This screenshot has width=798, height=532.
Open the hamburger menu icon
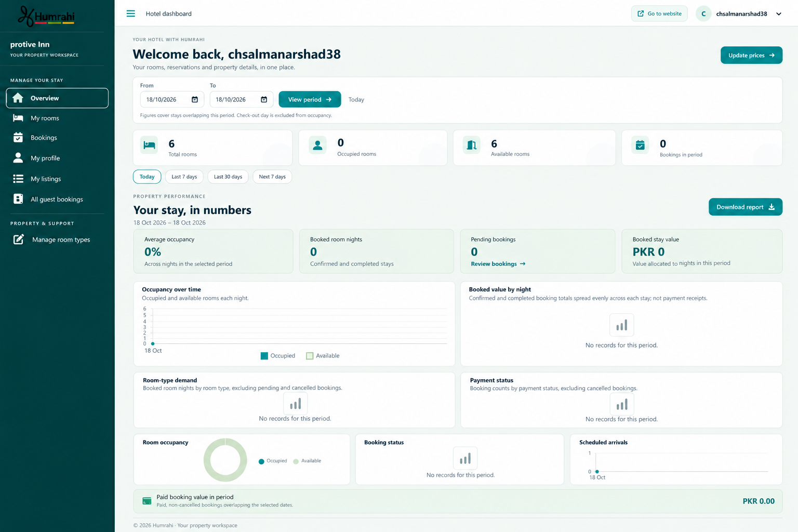point(131,14)
